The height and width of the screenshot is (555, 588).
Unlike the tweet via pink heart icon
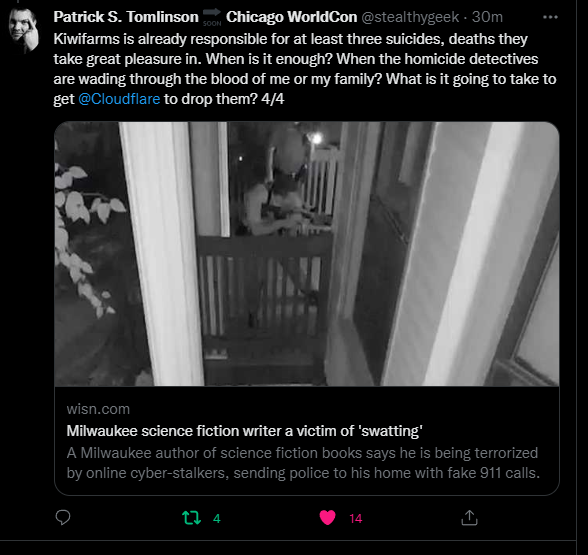[x=327, y=518]
